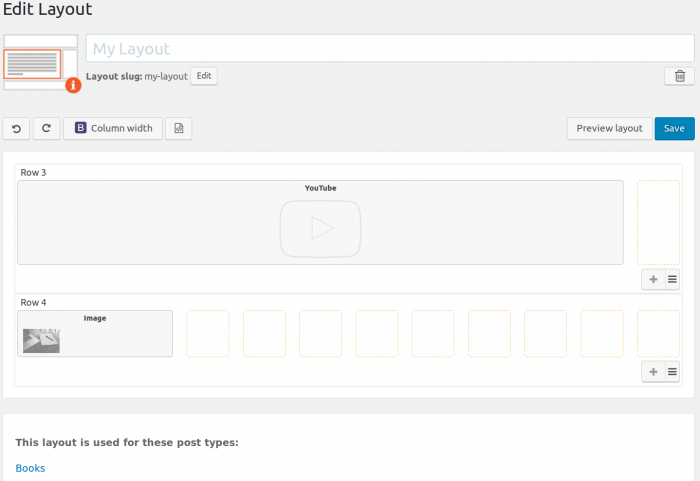The height and width of the screenshot is (481, 700).
Task: Click the My Layout title field
Action: pos(390,48)
